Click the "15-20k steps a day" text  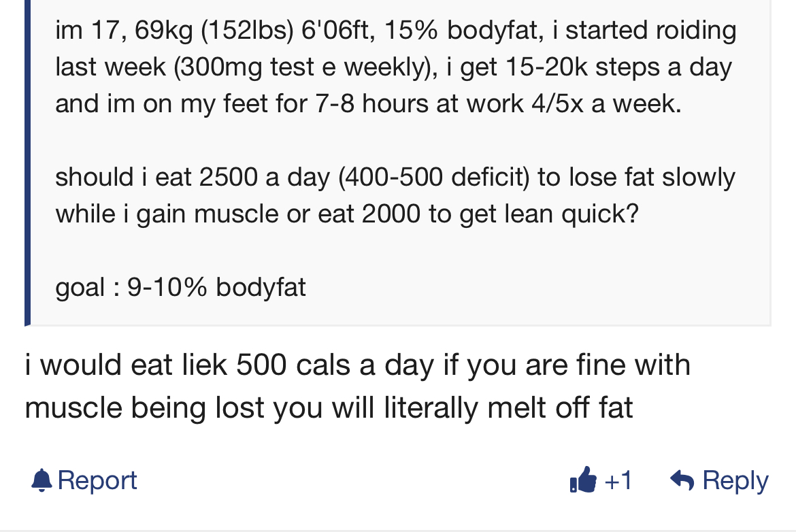(618, 67)
